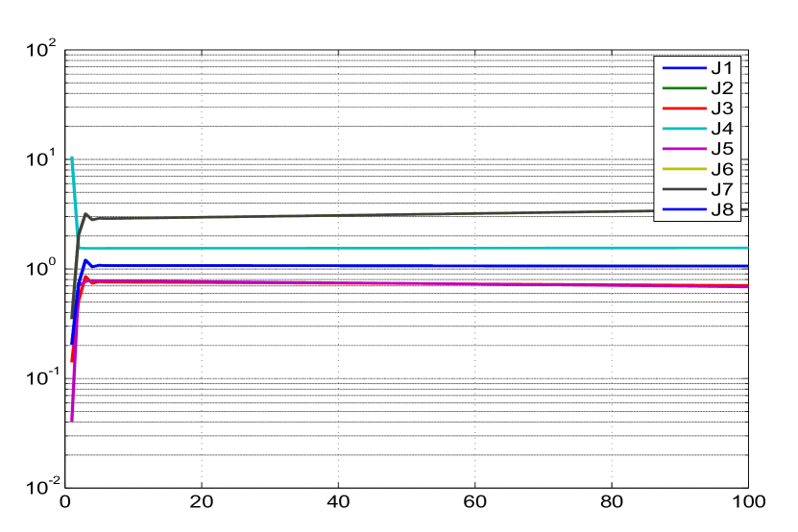Image resolution: width=798 pixels, height=532 pixels.
Task: Click the green line sample beside J2
Action: pos(684,88)
